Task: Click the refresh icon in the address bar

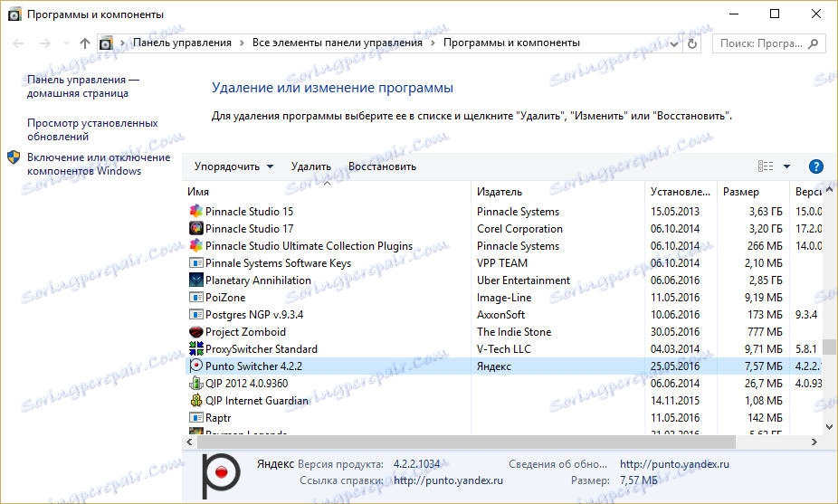Action: [692, 43]
